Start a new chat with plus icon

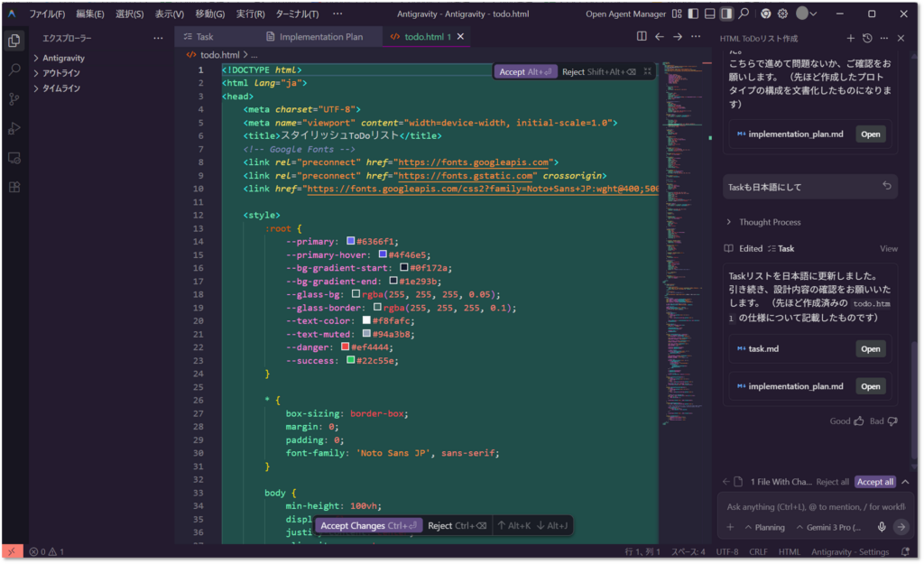(x=850, y=39)
